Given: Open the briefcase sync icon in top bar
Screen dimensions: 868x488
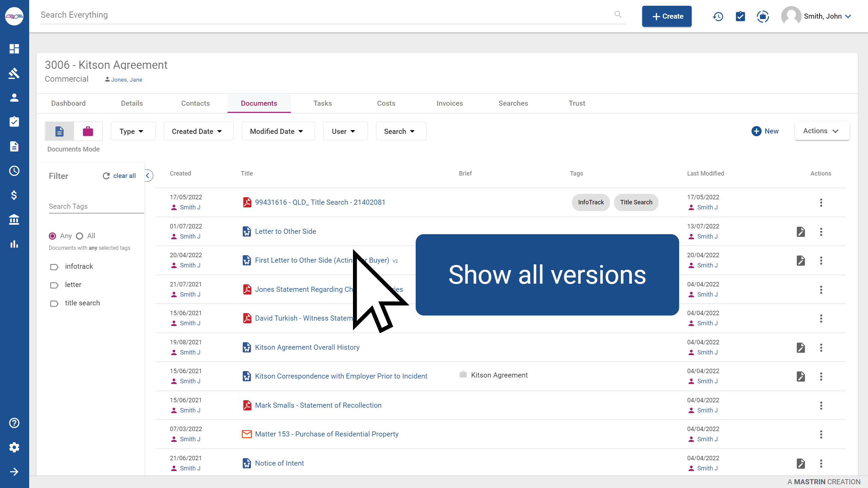Looking at the screenshot, I should pyautogui.click(x=763, y=16).
